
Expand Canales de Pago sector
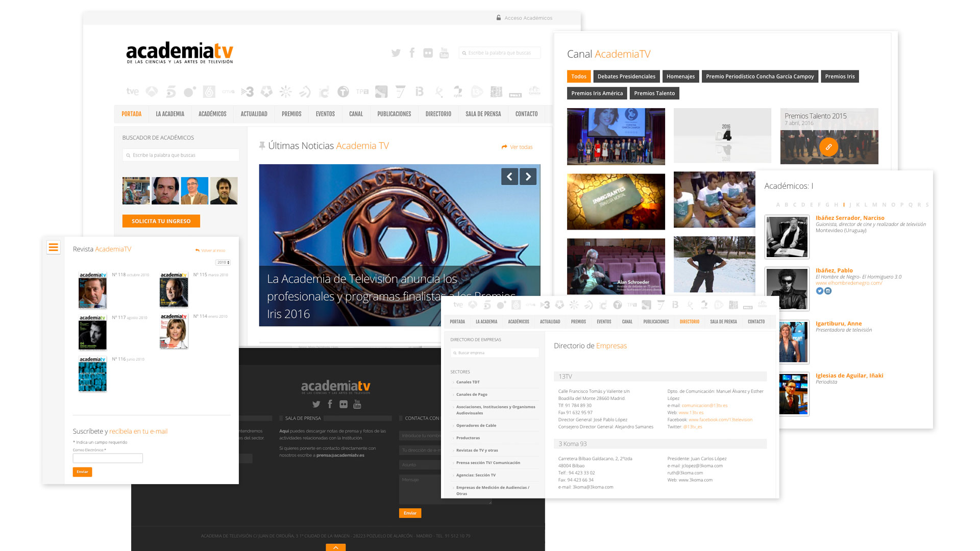pyautogui.click(x=472, y=394)
